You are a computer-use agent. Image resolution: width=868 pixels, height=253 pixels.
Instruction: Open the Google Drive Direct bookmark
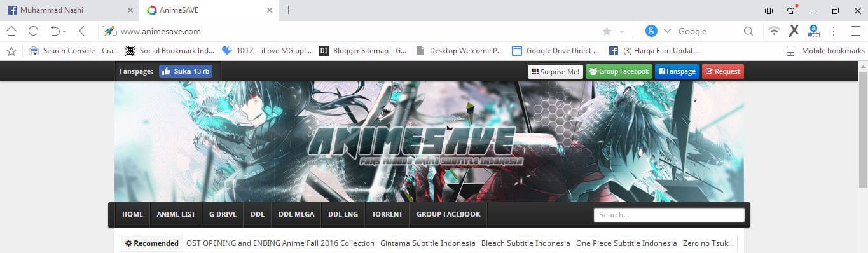coord(556,51)
